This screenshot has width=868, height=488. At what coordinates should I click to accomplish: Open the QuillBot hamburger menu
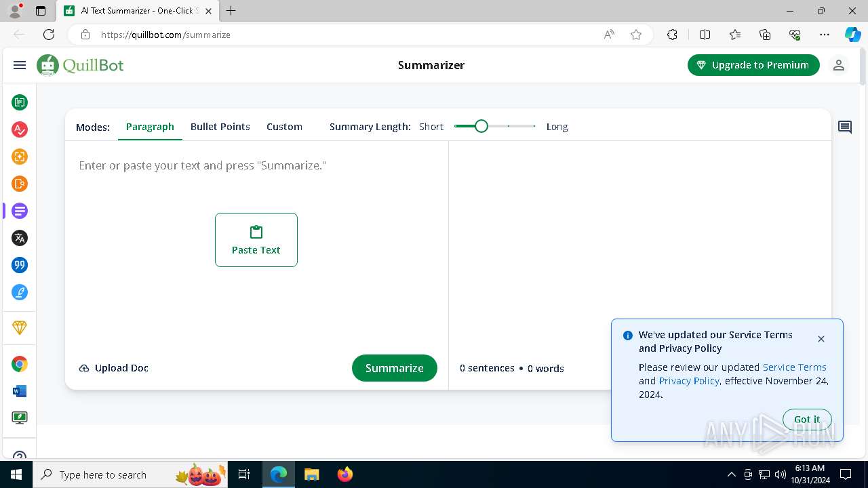20,65
